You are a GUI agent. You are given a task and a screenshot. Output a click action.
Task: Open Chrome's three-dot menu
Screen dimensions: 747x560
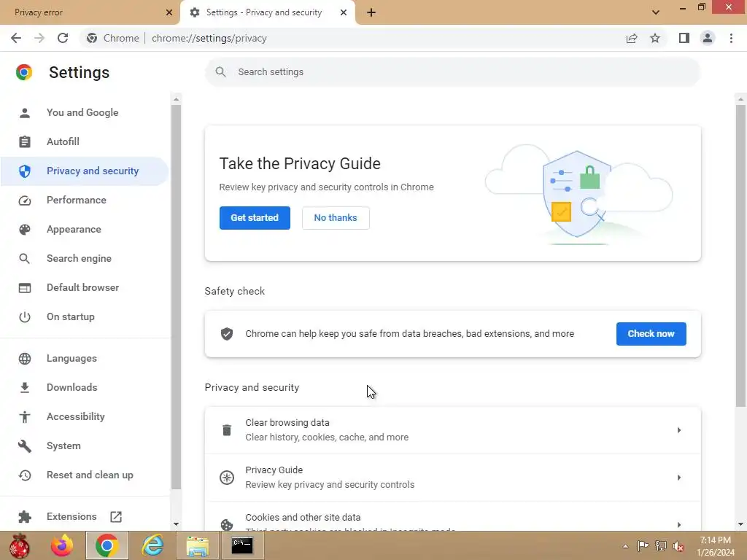pos(731,38)
